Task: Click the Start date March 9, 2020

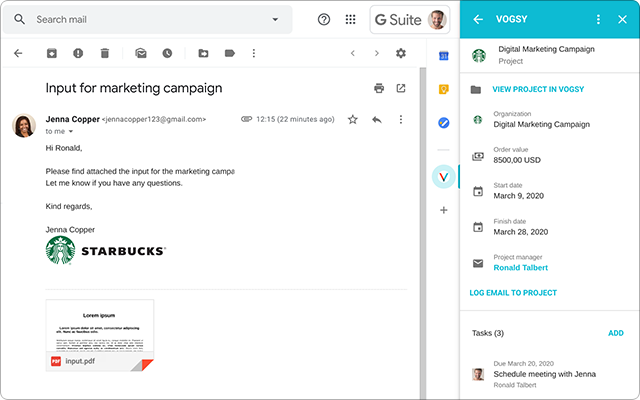Action: pyautogui.click(x=518, y=196)
